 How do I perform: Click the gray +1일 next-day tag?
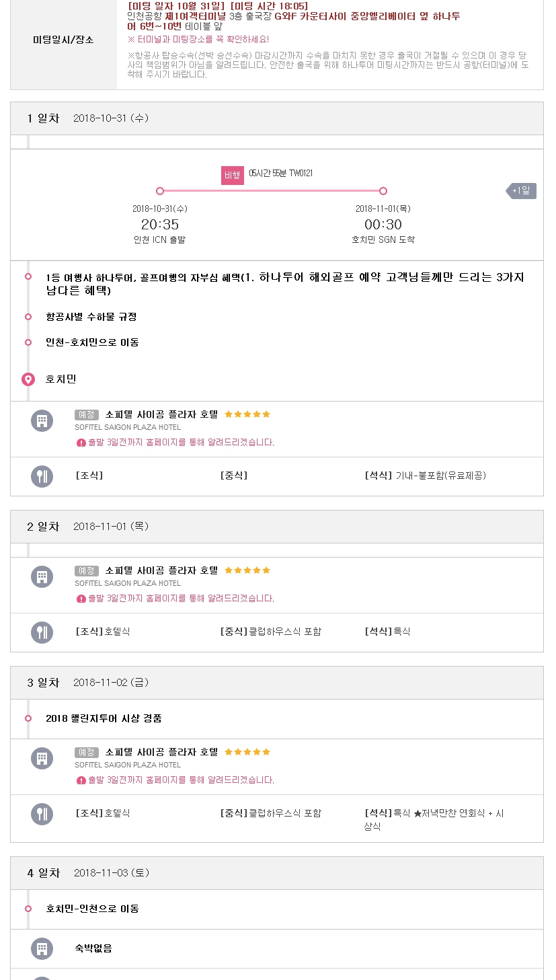[522, 191]
